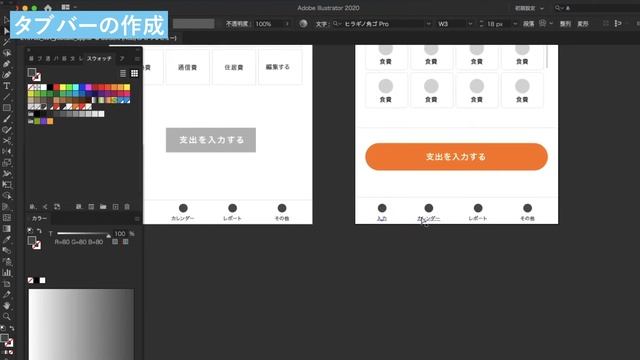The width and height of the screenshot is (640, 360).
Task: Open the Arrange Documents icon
Action: click(x=65, y=7)
